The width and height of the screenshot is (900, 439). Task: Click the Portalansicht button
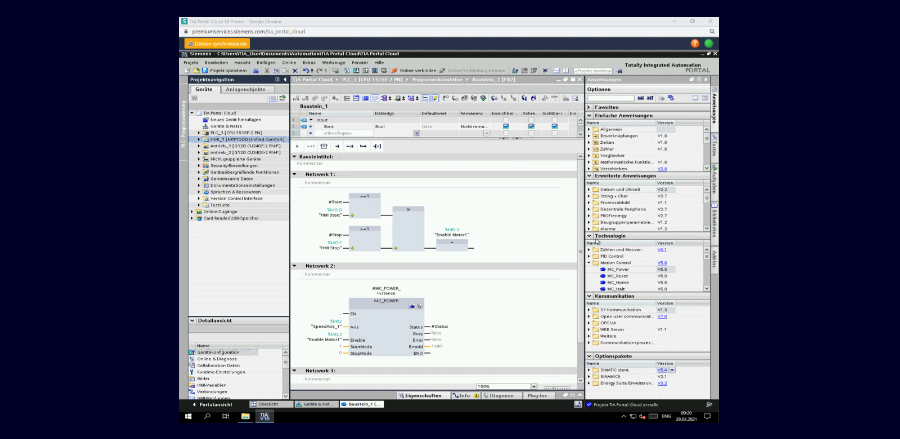point(212,405)
